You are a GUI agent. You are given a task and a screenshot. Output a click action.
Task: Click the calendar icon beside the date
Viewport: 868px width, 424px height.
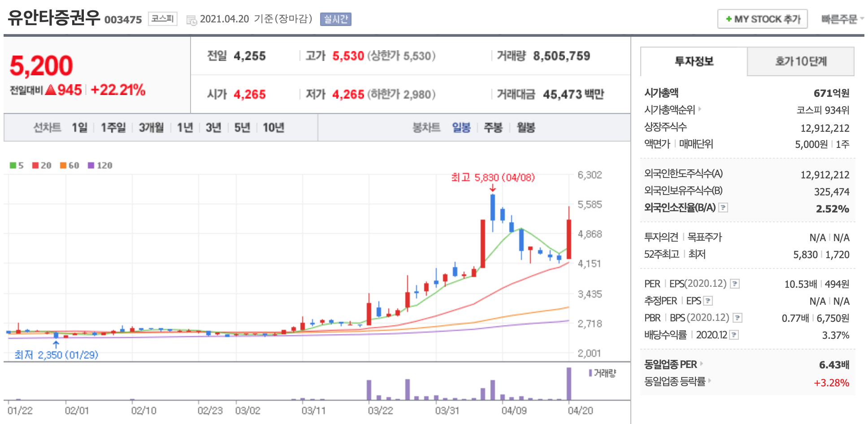tap(191, 20)
